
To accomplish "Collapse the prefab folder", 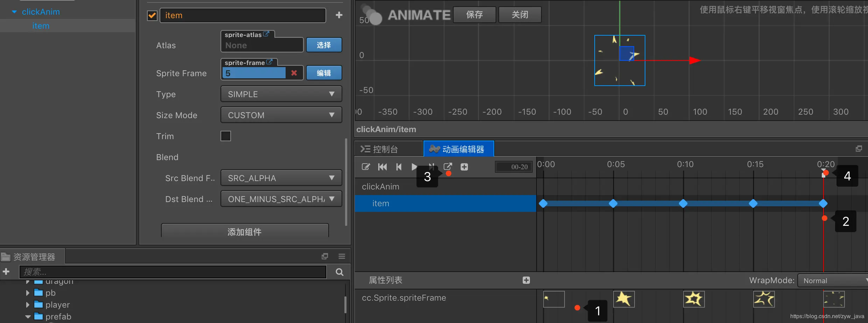I will (28, 317).
